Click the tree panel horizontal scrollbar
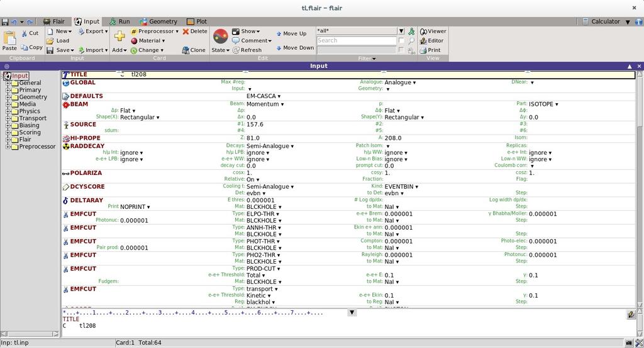644x348 pixels. tap(30, 334)
